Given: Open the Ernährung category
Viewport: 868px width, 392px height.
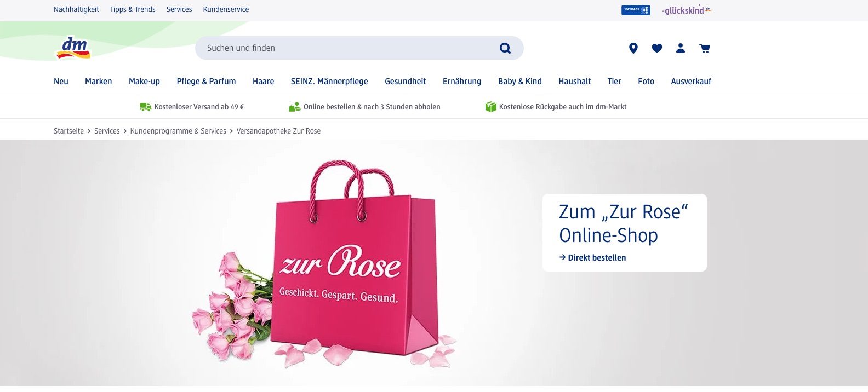Looking at the screenshot, I should tap(462, 81).
